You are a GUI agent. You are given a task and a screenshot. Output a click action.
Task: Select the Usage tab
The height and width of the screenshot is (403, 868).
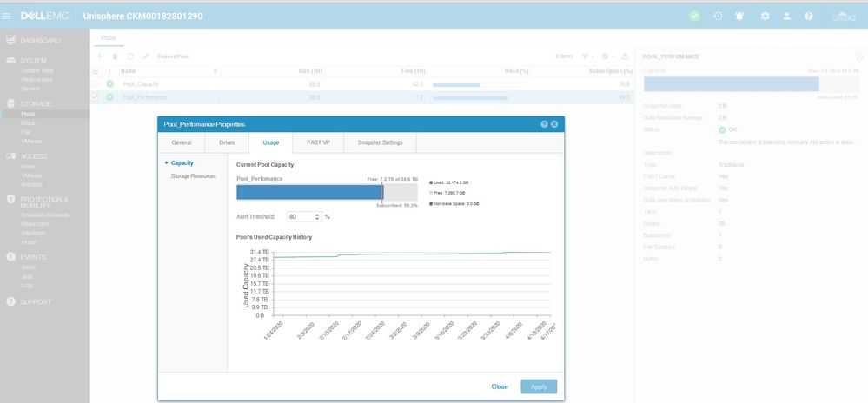pyautogui.click(x=271, y=142)
